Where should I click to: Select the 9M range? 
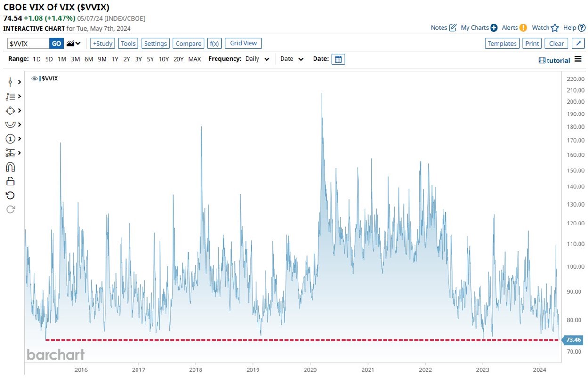102,59
